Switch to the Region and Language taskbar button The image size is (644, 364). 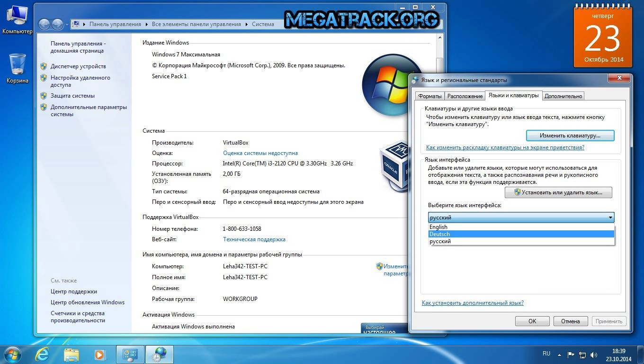pyautogui.click(x=160, y=354)
